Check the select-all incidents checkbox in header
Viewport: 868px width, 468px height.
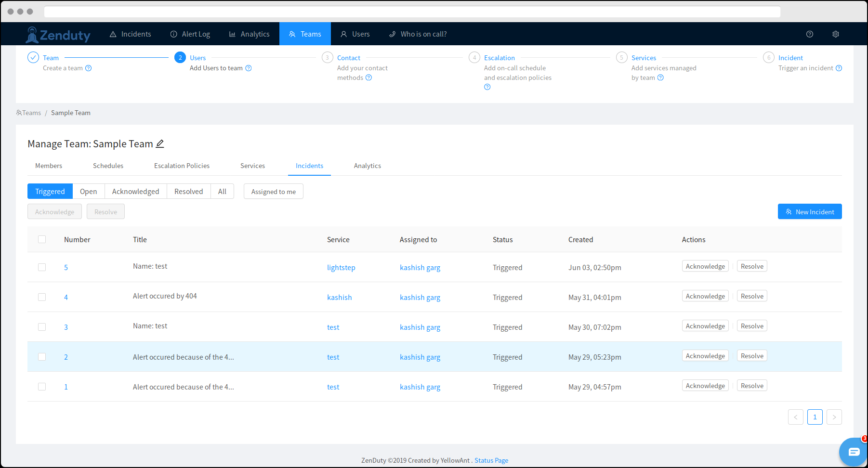click(x=42, y=239)
